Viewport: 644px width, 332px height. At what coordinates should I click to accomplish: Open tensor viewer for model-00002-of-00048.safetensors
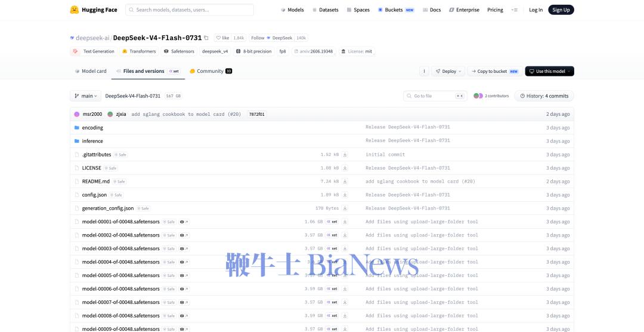click(x=184, y=235)
